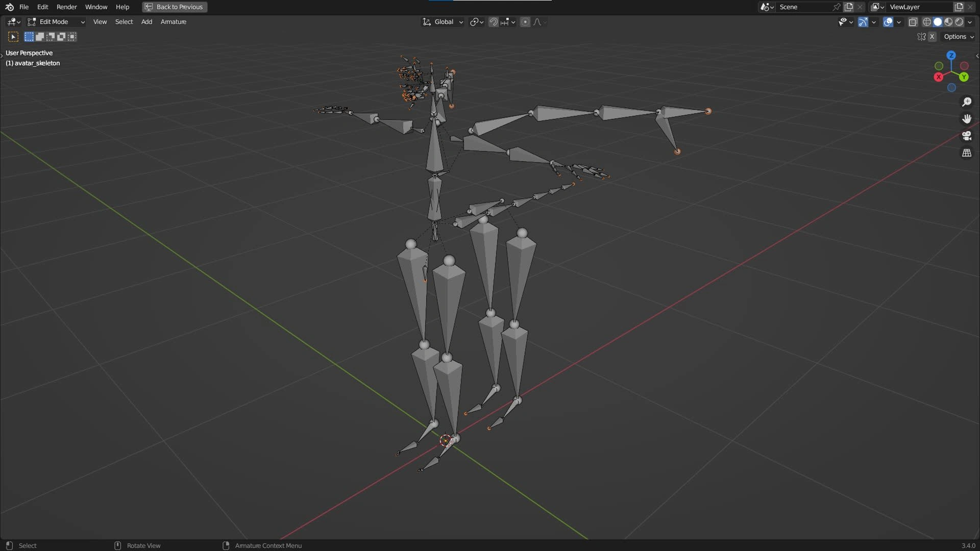Toggle the camera view icon

coord(967,136)
